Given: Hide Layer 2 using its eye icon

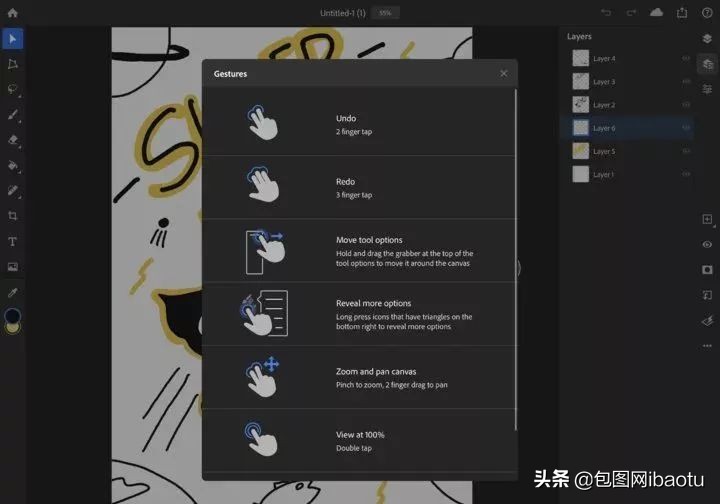Looking at the screenshot, I should click(x=686, y=105).
